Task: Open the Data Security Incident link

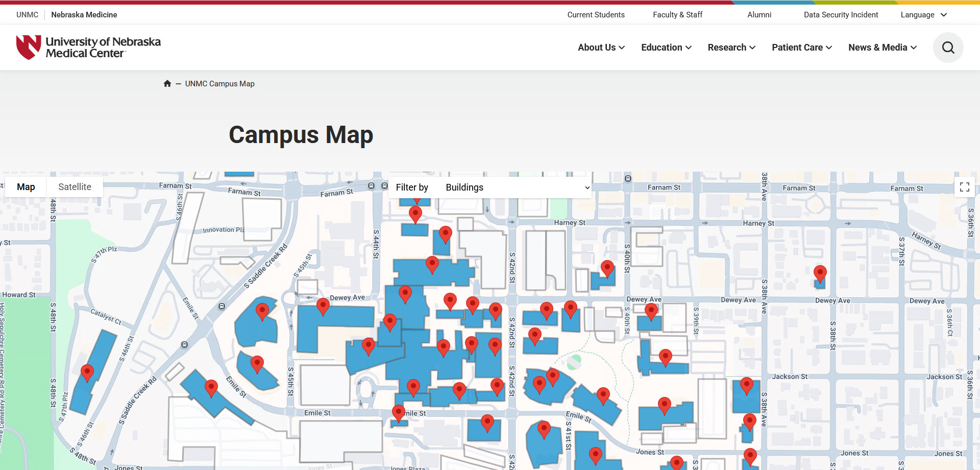Action: (x=841, y=15)
